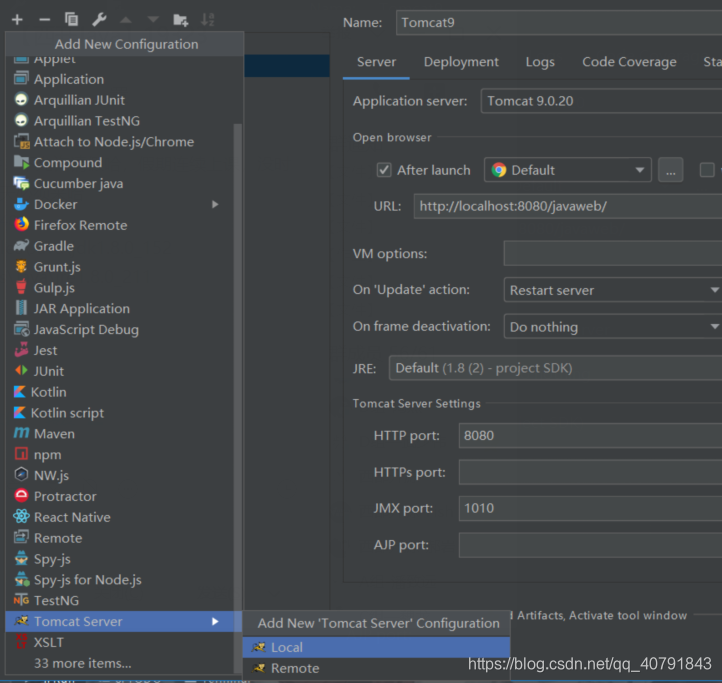This screenshot has height=683, width=722.
Task: Select JavaScript Debug configuration
Action: coord(123,330)
